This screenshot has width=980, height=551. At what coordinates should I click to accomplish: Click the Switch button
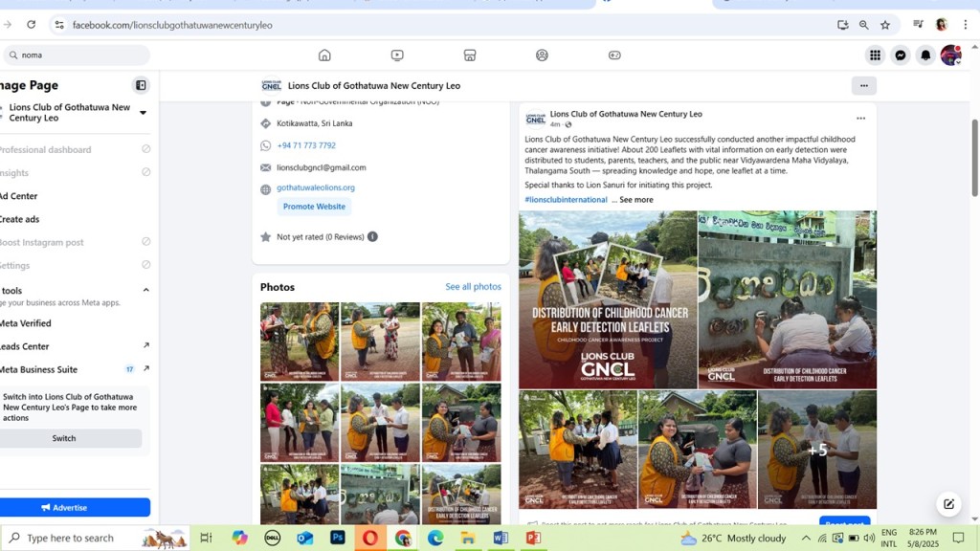(x=64, y=438)
